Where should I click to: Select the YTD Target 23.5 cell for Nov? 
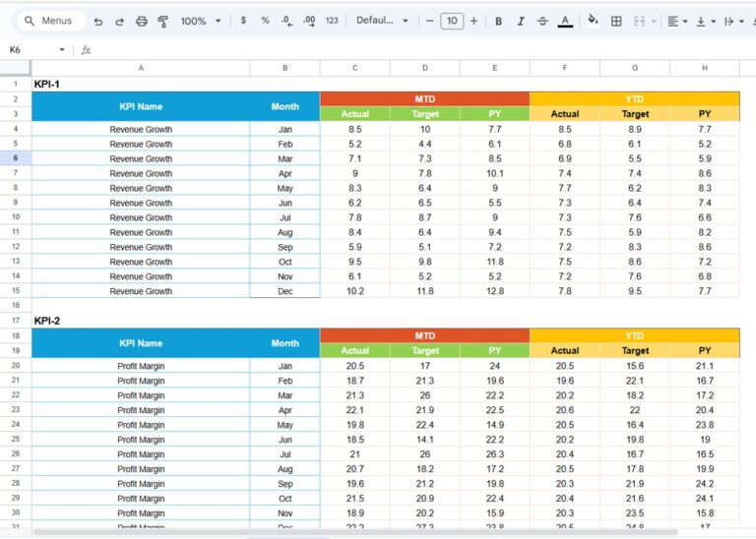click(x=635, y=513)
